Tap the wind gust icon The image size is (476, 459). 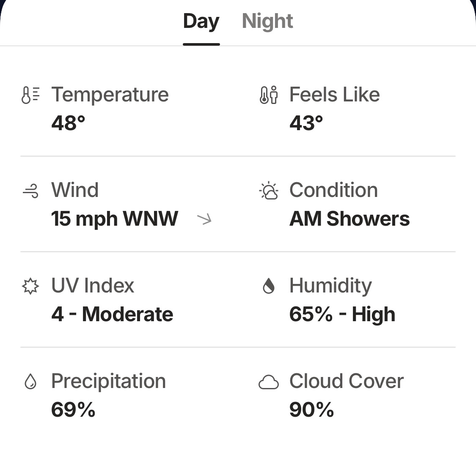[30, 191]
